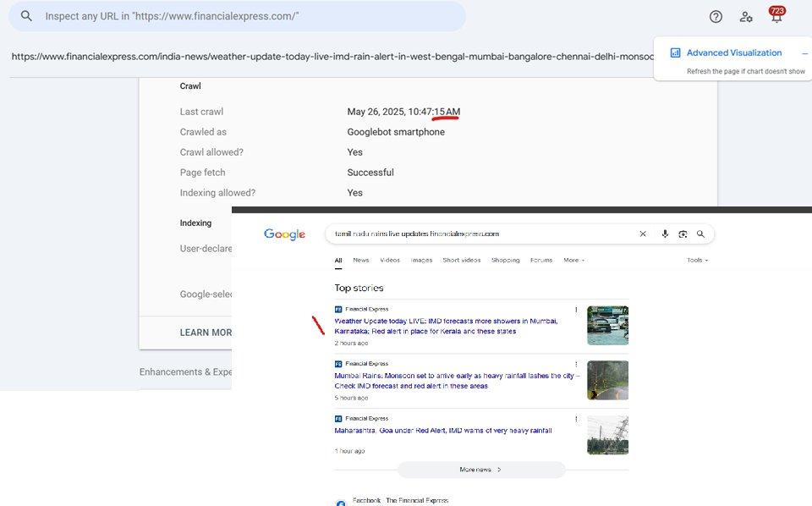Switch to the Images tab
The image size is (812, 506).
421,260
